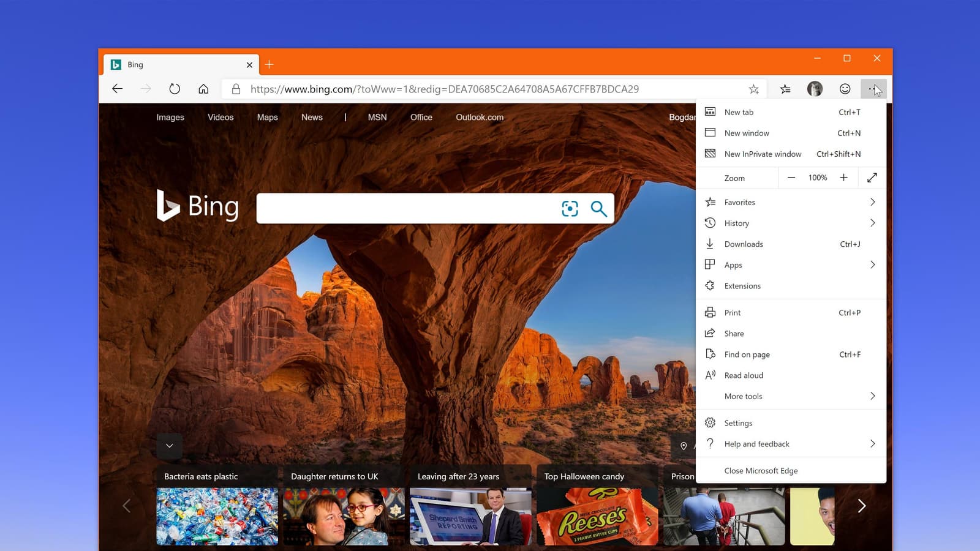
Task: Go to Outlook.com link
Action: (480, 117)
